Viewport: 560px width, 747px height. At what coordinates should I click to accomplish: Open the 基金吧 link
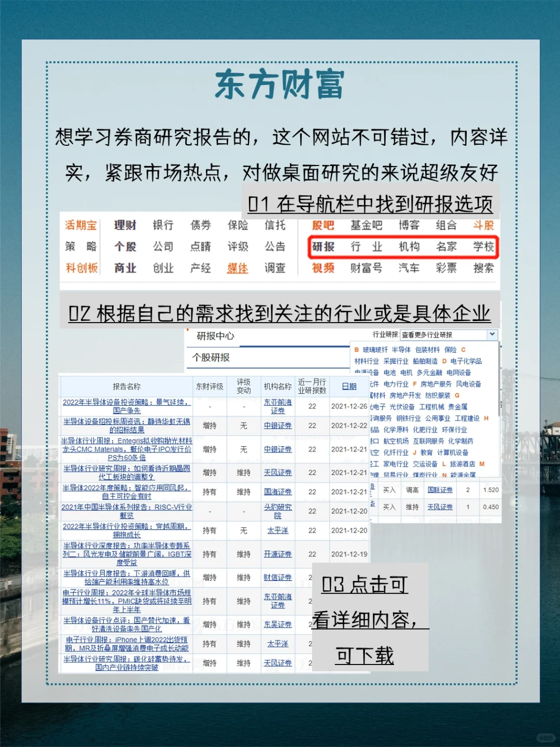[366, 226]
